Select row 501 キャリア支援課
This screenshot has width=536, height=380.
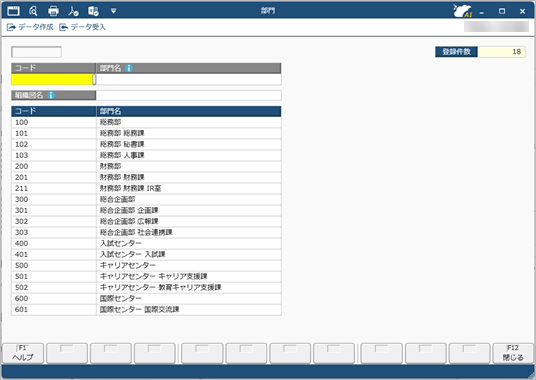pyautogui.click(x=146, y=276)
